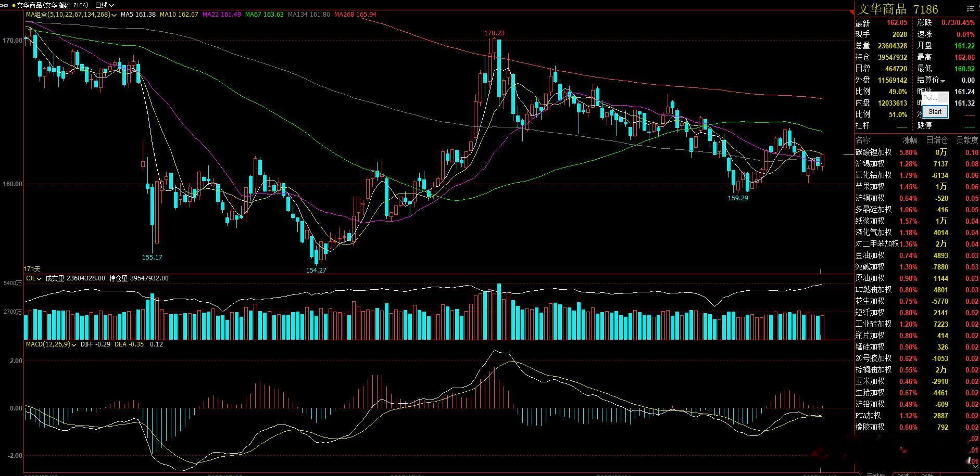This screenshot has width=980, height=476.
Task: Click the 持仓量 39547932.00 readout
Action: (x=139, y=278)
